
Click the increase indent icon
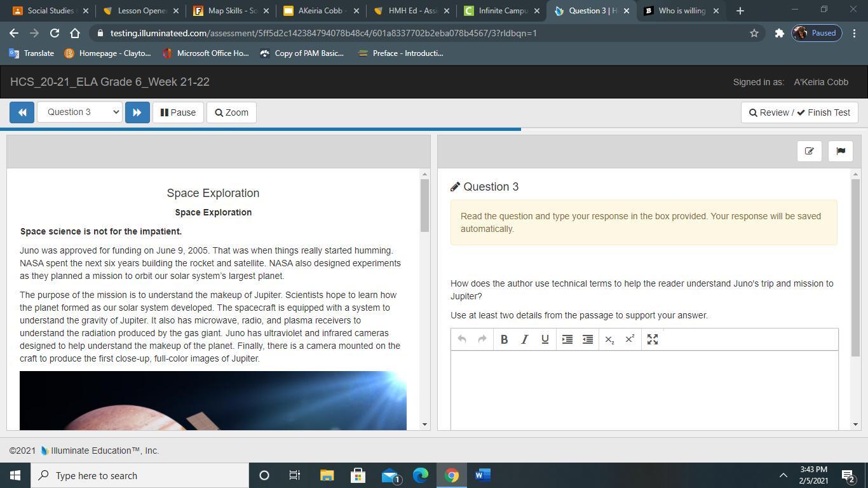tap(567, 339)
